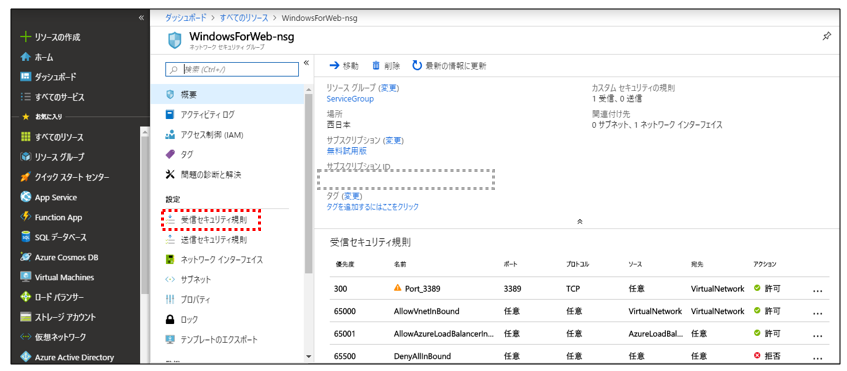
Task: Click the resource menu scroll down arrow
Action: 308,356
